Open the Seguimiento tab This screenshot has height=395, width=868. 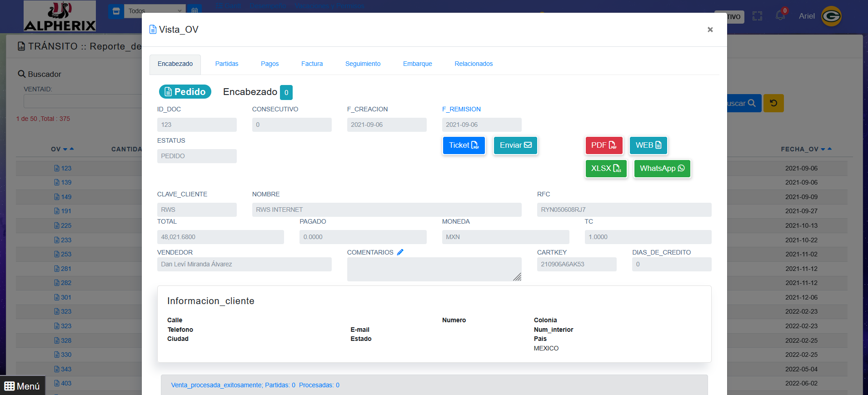(x=363, y=64)
